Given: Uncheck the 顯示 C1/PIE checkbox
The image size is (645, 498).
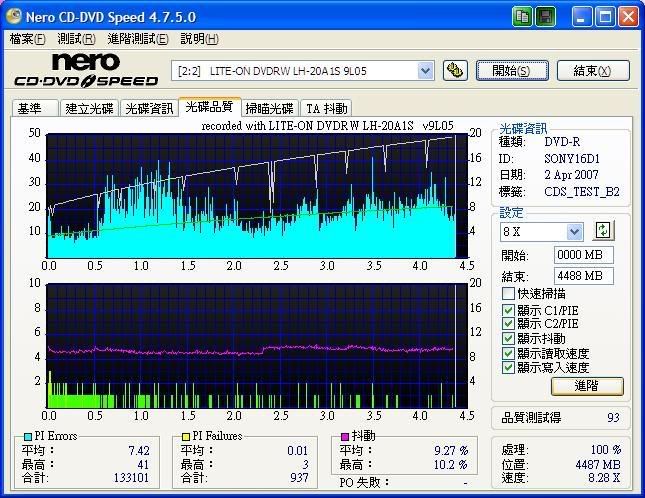Looking at the screenshot, I should [508, 310].
